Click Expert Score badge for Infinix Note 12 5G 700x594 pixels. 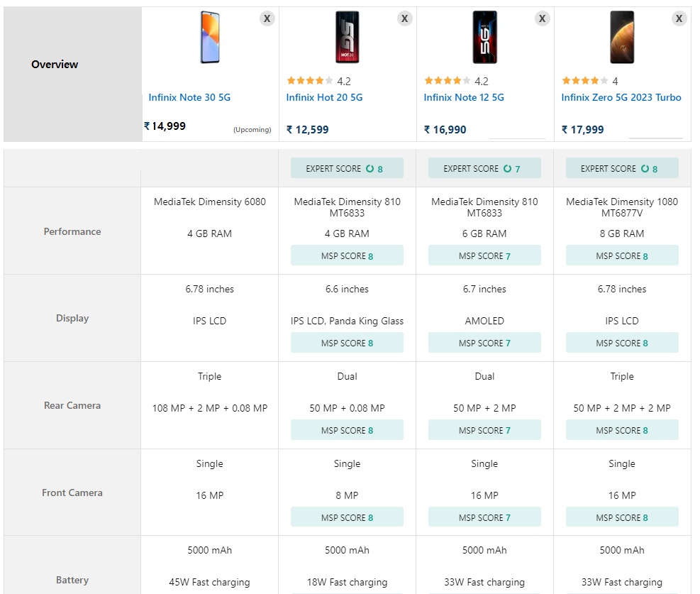click(x=484, y=168)
